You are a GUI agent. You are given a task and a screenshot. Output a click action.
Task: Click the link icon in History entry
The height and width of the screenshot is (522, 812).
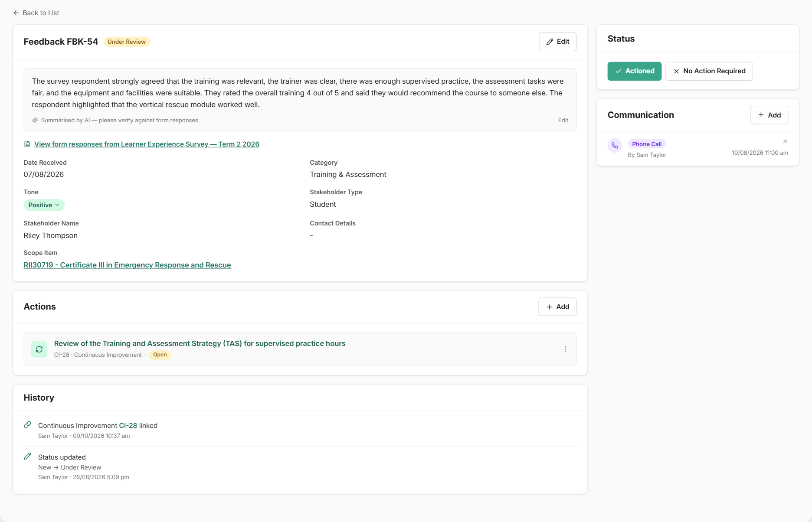click(28, 425)
